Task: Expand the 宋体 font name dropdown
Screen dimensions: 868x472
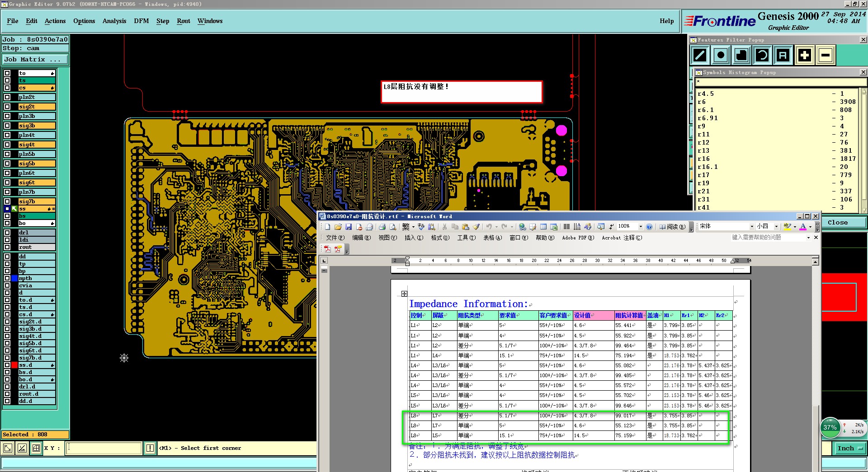Action: [752, 227]
